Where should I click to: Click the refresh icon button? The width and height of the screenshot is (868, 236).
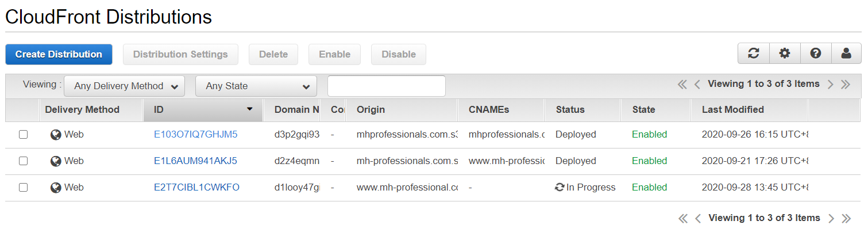tap(754, 54)
